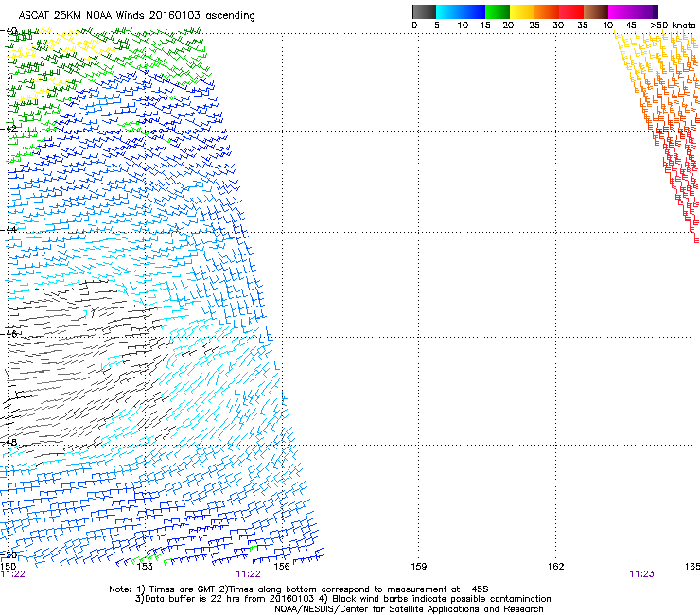Click the note line '3)Data buffer is 22 hrs'
Screen dimensions: 700x615
342,599
